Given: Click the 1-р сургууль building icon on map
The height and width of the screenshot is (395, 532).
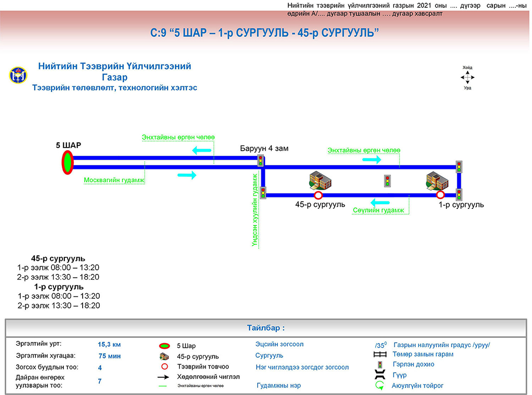Looking at the screenshot, I should click(437, 180).
